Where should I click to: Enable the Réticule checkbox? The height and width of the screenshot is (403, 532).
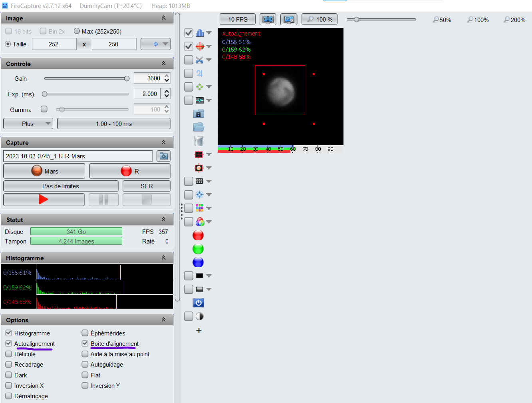pyautogui.click(x=8, y=354)
